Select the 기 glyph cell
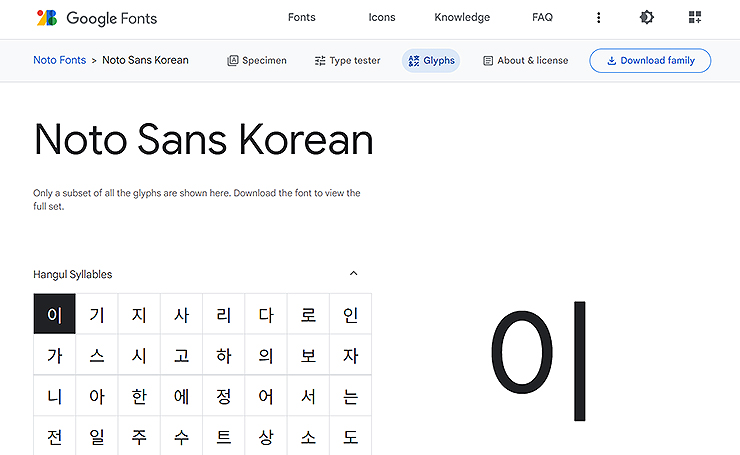 coord(97,314)
